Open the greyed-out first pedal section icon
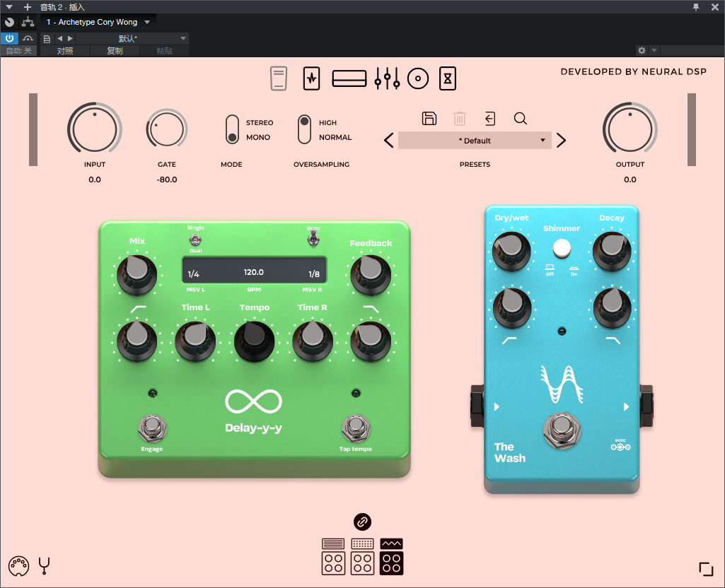This screenshot has height=588, width=725. pyautogui.click(x=279, y=78)
